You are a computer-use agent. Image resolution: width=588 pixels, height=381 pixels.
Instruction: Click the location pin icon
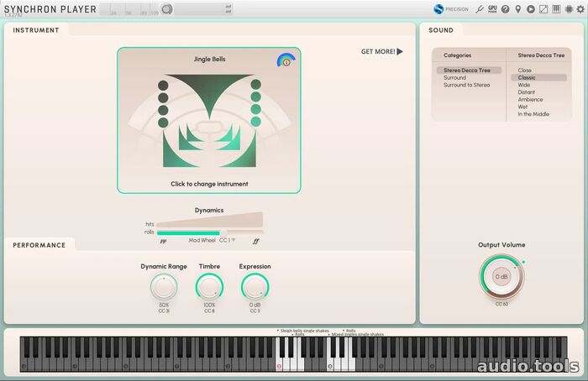point(517,9)
